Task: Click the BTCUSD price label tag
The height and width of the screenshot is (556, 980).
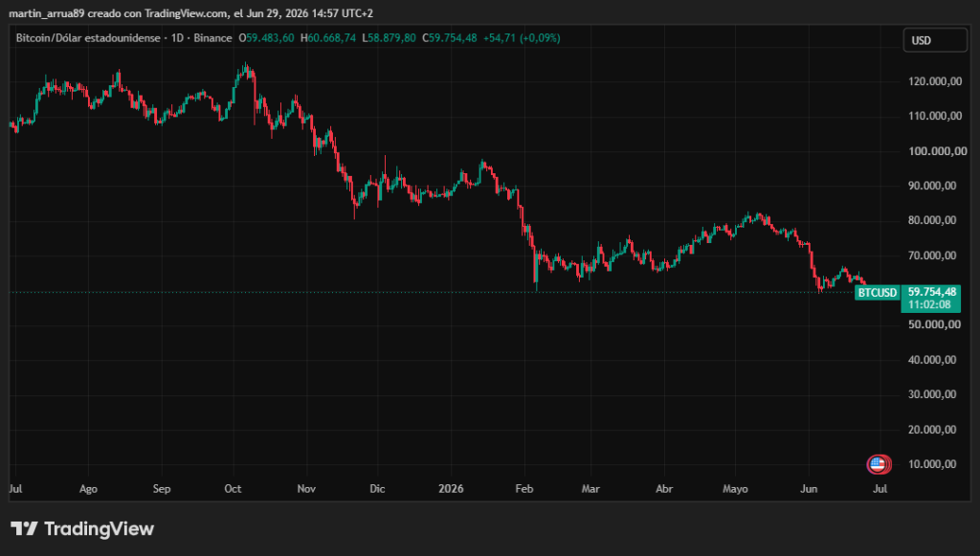Action: (877, 293)
